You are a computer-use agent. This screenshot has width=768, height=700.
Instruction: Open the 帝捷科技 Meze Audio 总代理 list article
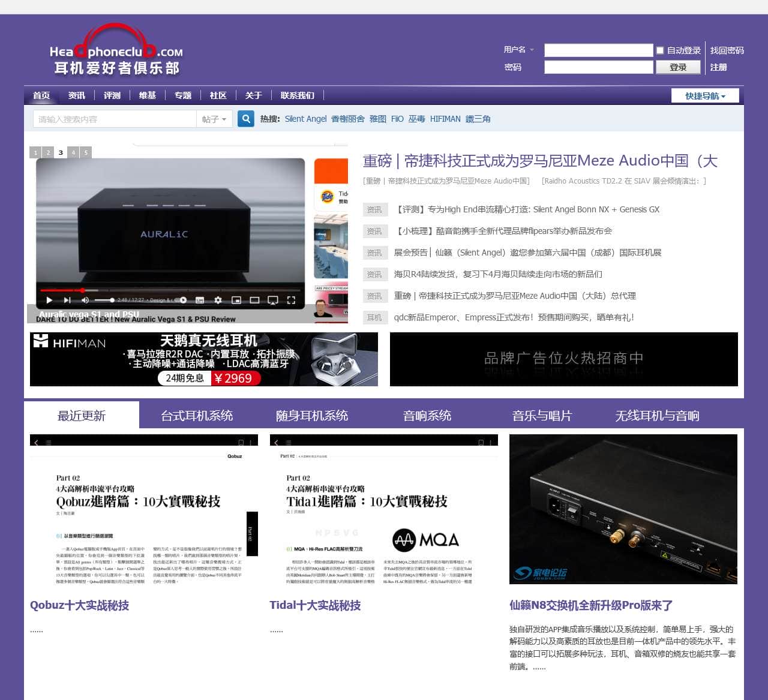pos(515,296)
